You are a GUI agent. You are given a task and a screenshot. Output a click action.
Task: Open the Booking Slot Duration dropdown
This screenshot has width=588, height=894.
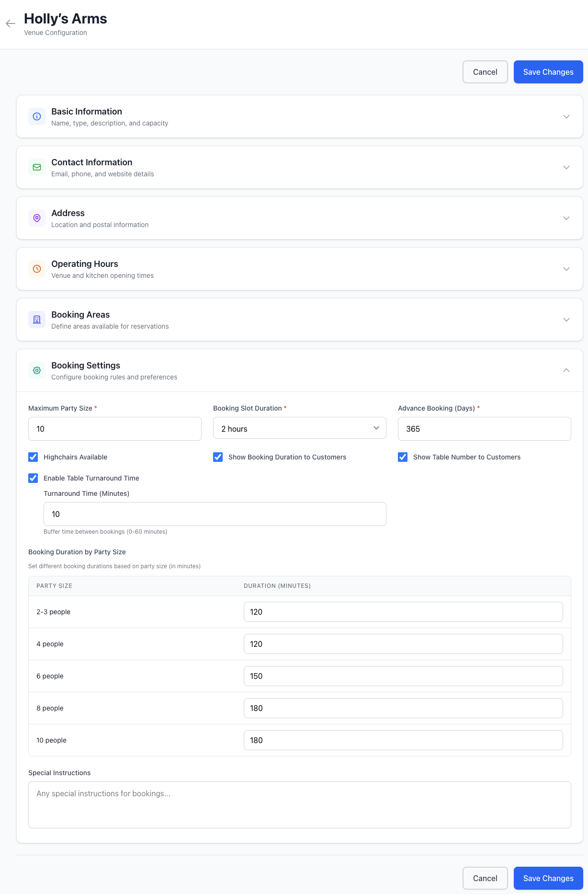299,428
